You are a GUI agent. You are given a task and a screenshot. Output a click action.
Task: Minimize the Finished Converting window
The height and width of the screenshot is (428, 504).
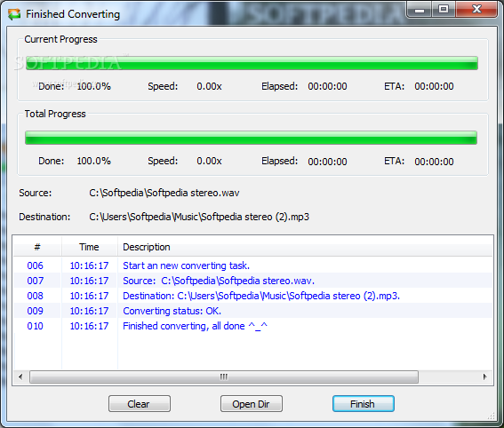coord(420,10)
